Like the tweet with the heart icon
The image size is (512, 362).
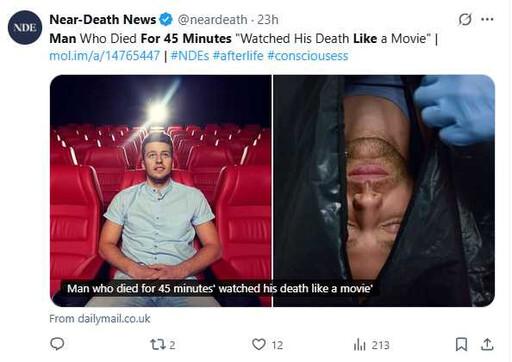click(259, 344)
